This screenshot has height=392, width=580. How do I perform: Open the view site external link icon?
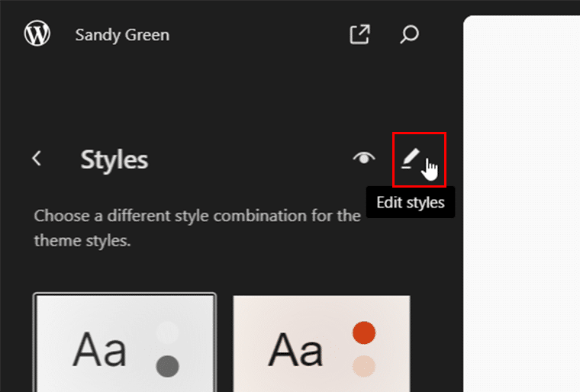359,34
